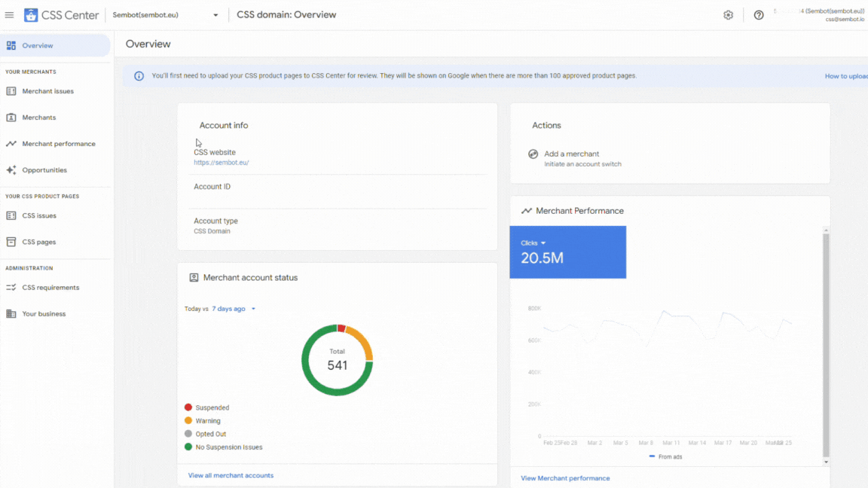Click the Merchant Performance panel scrollbar
The image size is (868, 488).
826,343
